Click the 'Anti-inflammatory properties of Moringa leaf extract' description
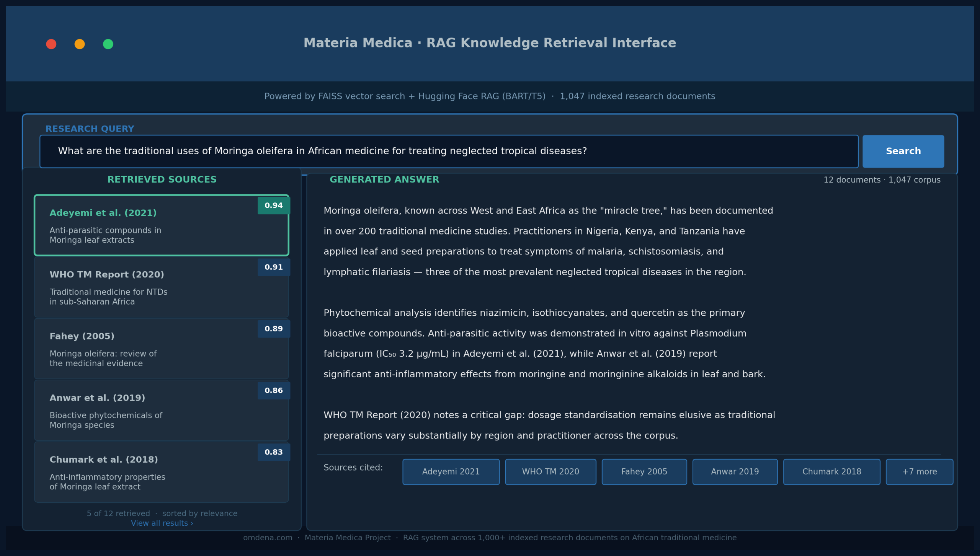Viewport: 980px width, 556px height. (107, 482)
